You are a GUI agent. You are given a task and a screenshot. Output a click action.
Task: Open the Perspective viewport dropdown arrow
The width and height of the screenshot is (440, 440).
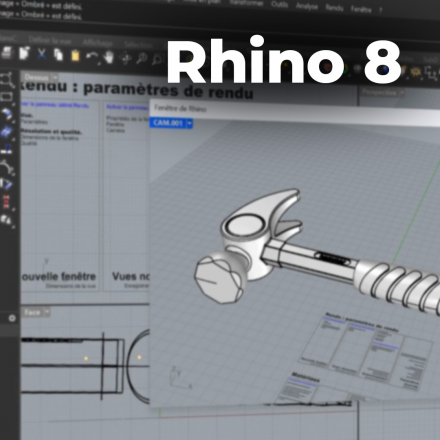point(402,93)
